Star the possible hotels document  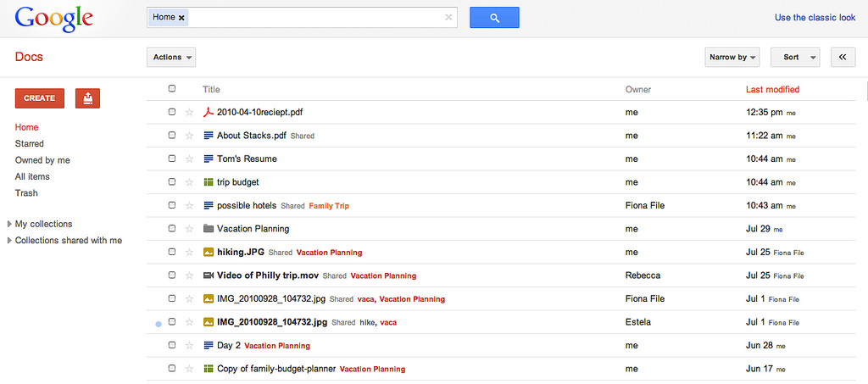[189, 206]
